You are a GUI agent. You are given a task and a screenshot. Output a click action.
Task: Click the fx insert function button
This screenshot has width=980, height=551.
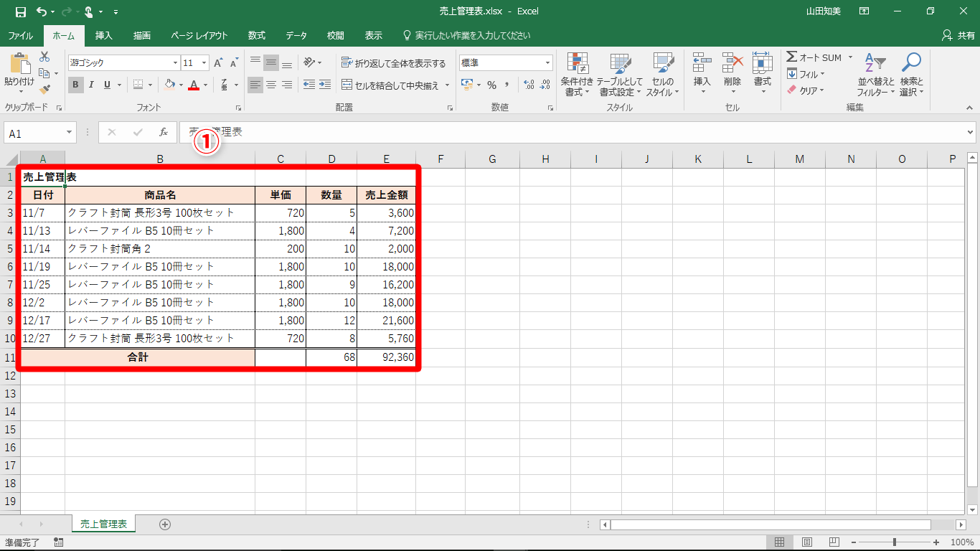pyautogui.click(x=164, y=133)
